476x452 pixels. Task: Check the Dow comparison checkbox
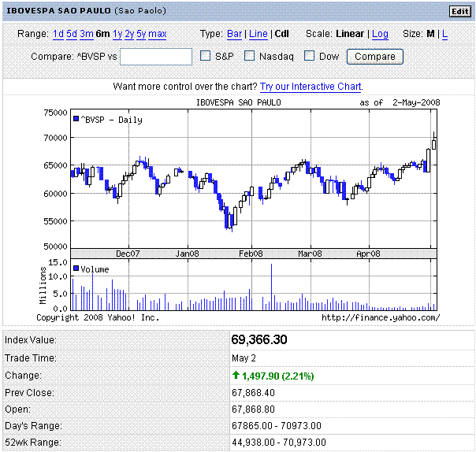click(x=310, y=56)
